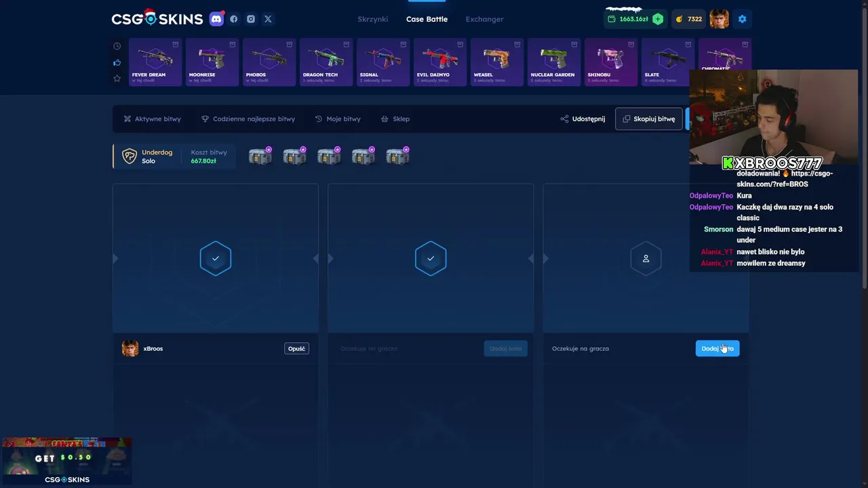
Task: Click the 1663.16zł balance display
Action: coord(634,19)
